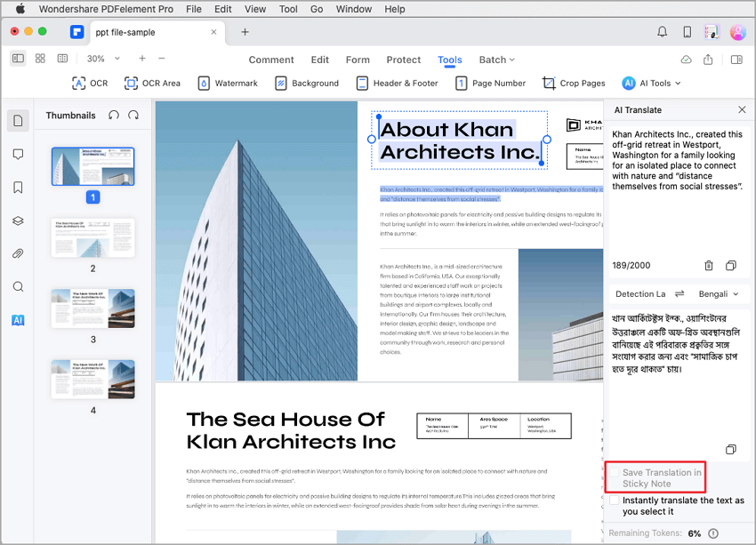The width and height of the screenshot is (756, 545).
Task: Switch to two-page reading view icon
Action: click(x=62, y=59)
